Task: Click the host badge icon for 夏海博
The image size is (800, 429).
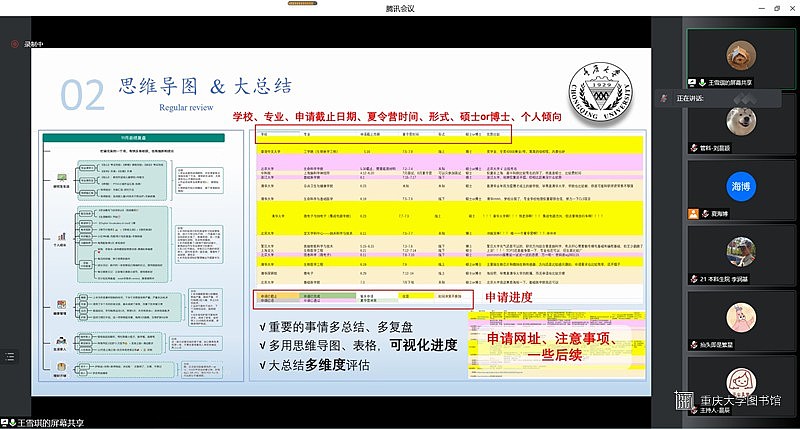Action: (x=692, y=213)
